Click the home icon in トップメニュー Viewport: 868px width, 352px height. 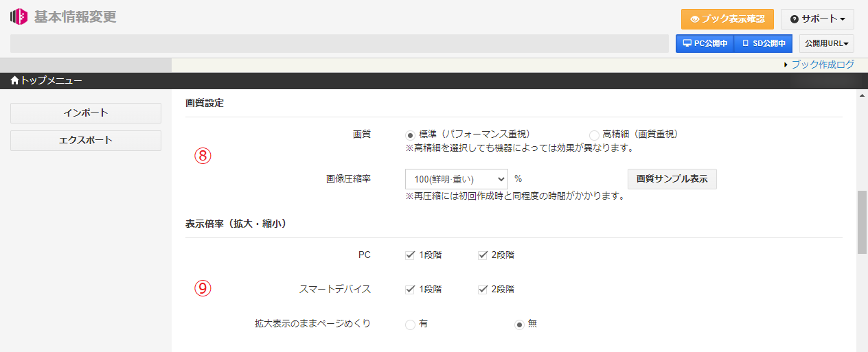tap(15, 81)
